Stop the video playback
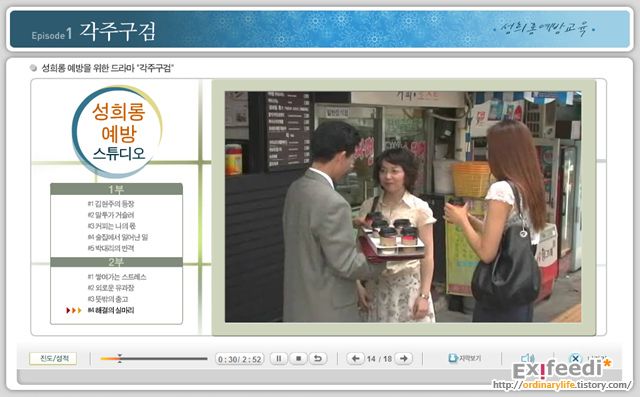Viewport: 640px width, 397px height. (298, 359)
